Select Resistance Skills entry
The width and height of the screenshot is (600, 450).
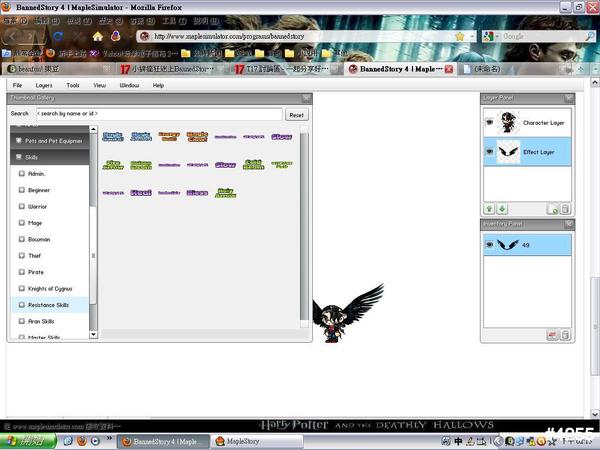[50, 305]
